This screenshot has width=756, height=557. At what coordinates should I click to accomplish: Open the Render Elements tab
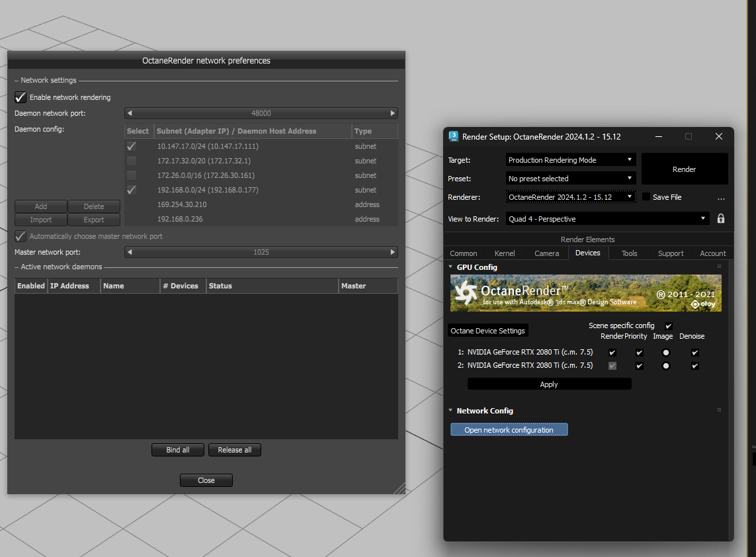587,239
